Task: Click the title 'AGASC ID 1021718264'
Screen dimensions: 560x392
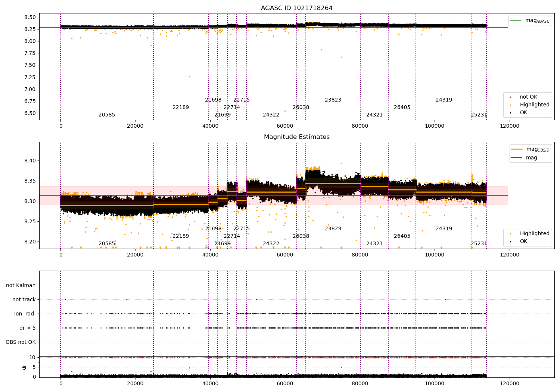Action: [x=296, y=8]
